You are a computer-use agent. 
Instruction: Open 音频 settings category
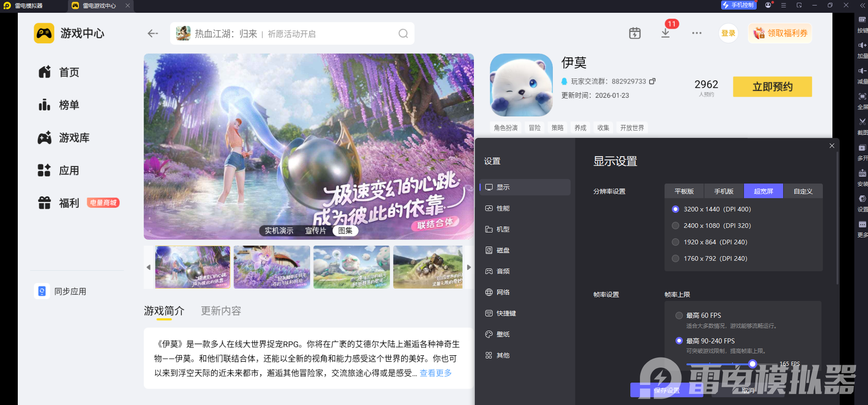coord(525,271)
